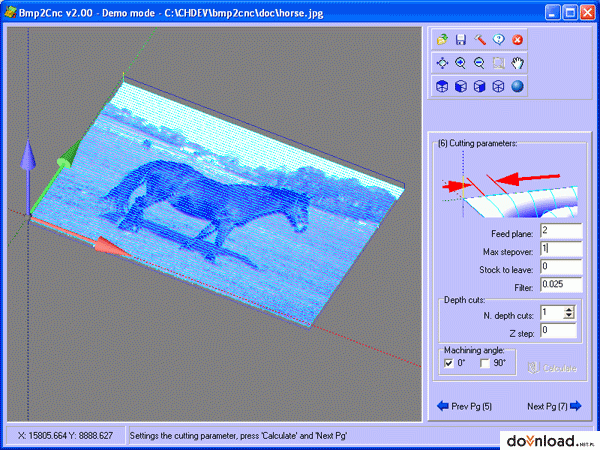
Task: Fit view with zoom-all arrows icon
Action: 442,63
